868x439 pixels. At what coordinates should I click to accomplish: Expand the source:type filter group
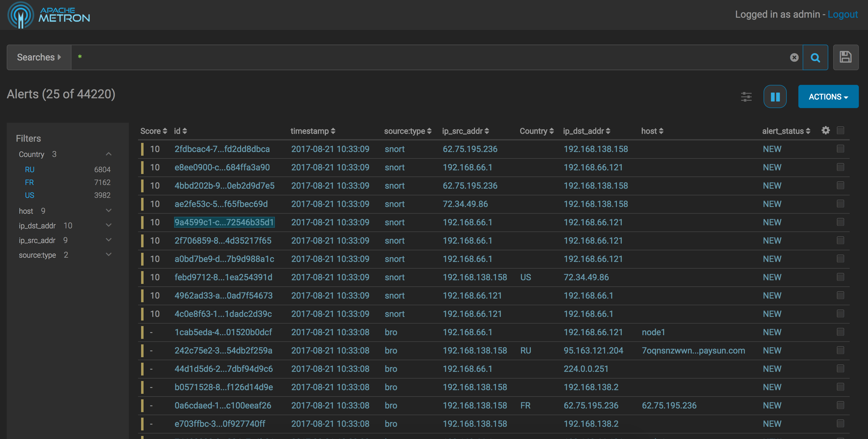coord(108,254)
